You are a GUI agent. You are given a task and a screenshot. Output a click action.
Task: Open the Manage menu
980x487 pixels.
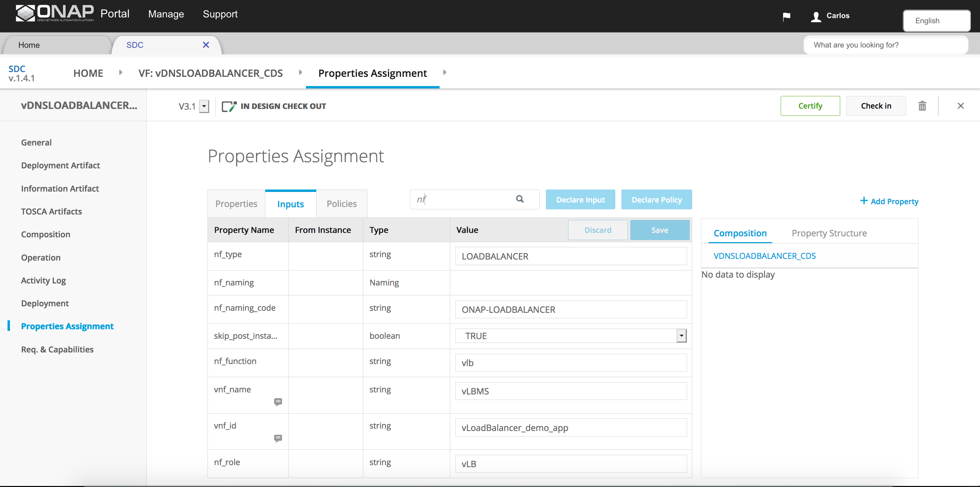[166, 14]
